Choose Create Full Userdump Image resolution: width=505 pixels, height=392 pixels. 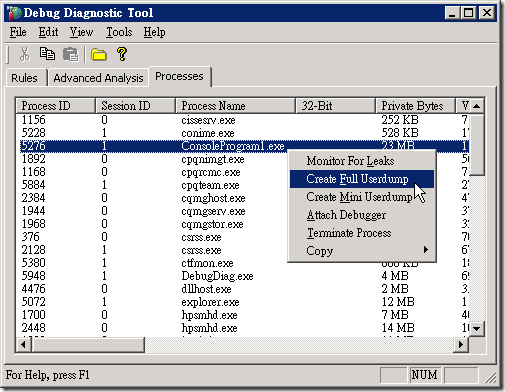pos(362,179)
